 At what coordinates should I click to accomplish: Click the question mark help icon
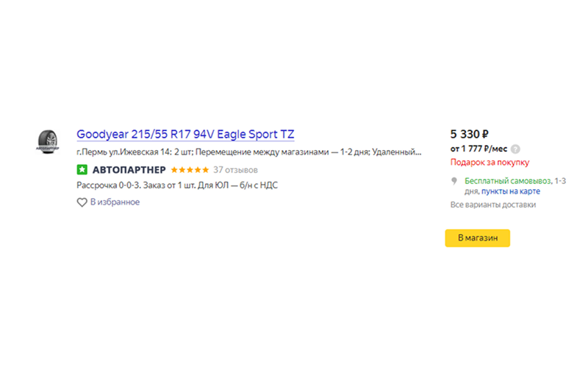[515, 149]
